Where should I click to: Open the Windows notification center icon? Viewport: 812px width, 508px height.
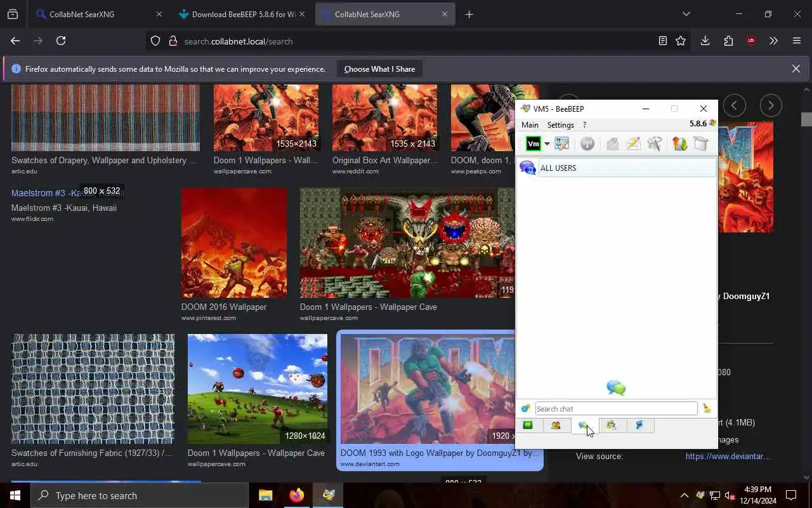(x=791, y=495)
